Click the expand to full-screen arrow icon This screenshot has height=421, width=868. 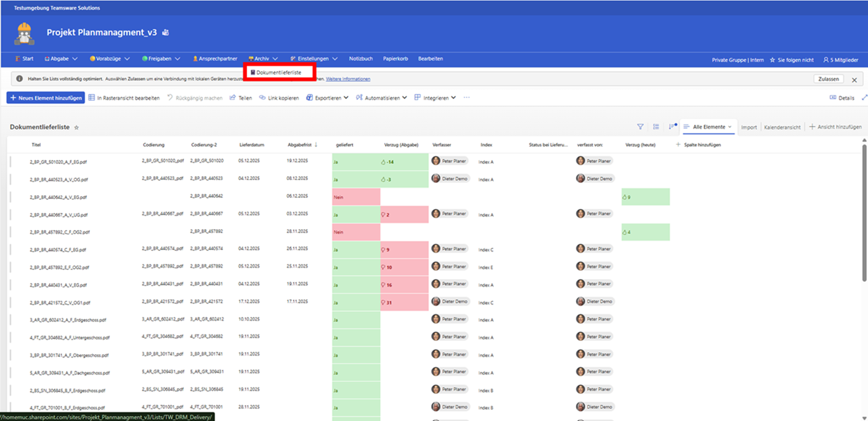click(864, 98)
